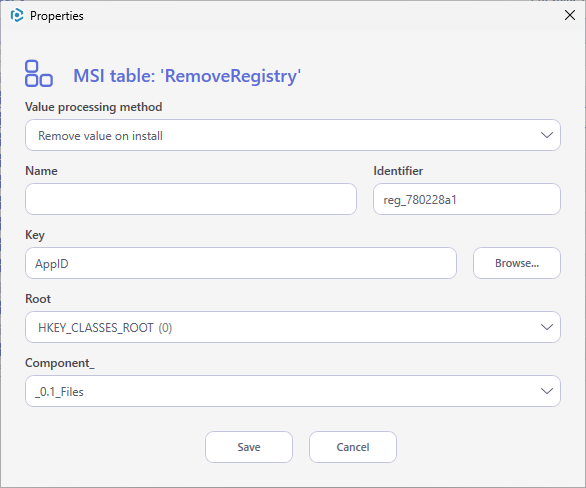586x488 pixels.
Task: Click the Identifier field containing reg_780228a1
Action: pyautogui.click(x=466, y=199)
